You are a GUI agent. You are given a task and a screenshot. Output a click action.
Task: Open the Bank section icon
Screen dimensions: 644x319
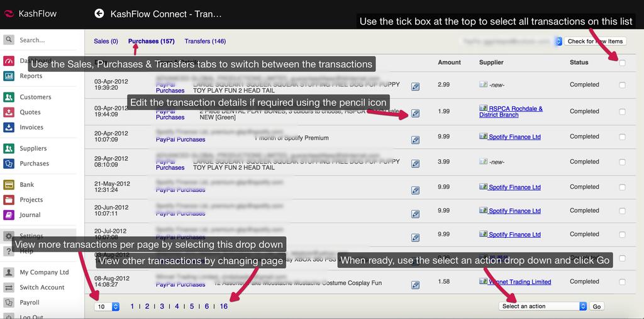[9, 185]
